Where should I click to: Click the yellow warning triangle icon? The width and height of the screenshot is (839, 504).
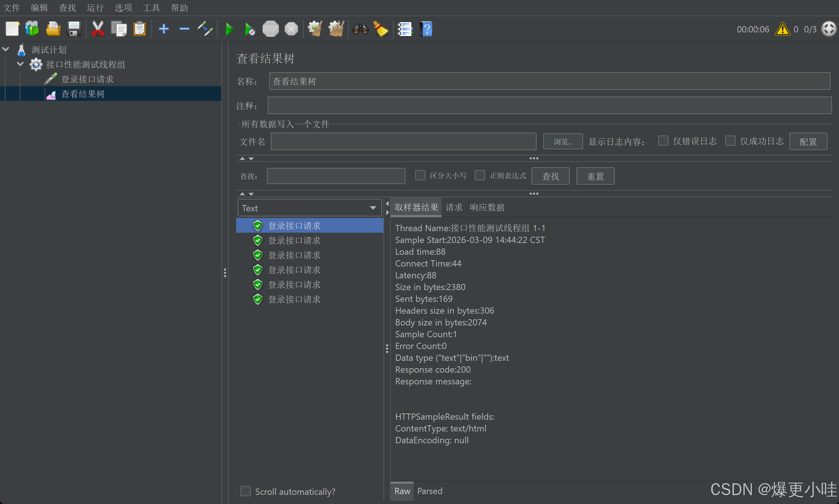point(782,29)
